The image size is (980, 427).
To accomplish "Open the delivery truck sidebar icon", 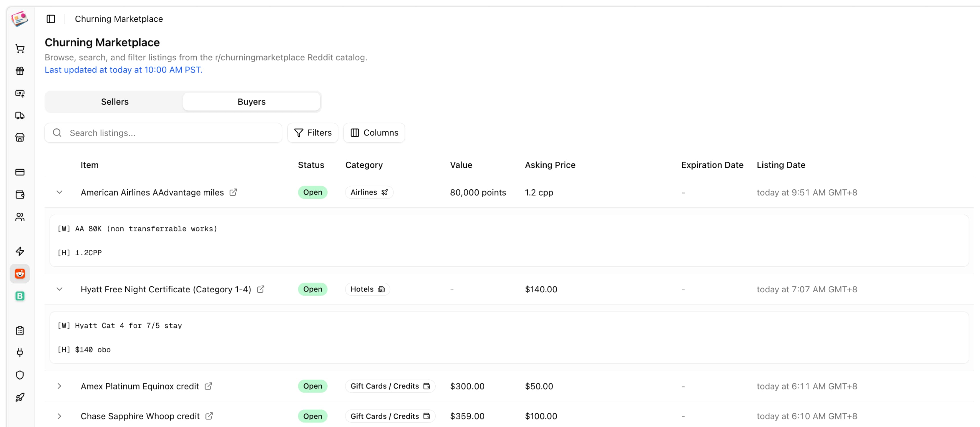I will (x=20, y=115).
